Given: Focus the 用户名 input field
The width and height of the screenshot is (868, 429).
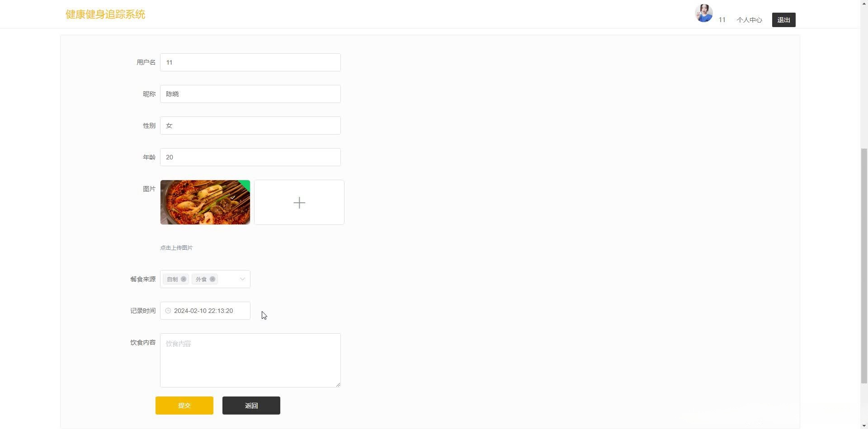Looking at the screenshot, I should (250, 62).
